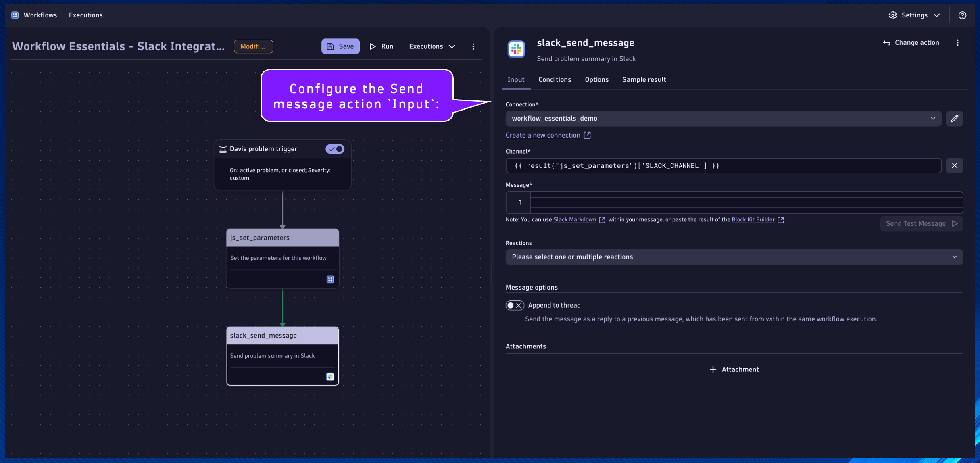Expand the Connection dropdown
The image size is (980, 463).
(x=723, y=119)
